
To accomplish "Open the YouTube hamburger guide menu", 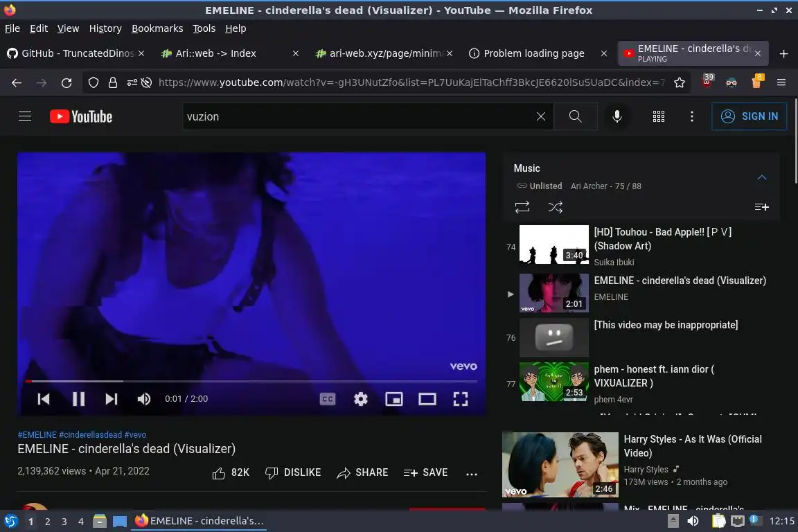I will [x=25, y=116].
